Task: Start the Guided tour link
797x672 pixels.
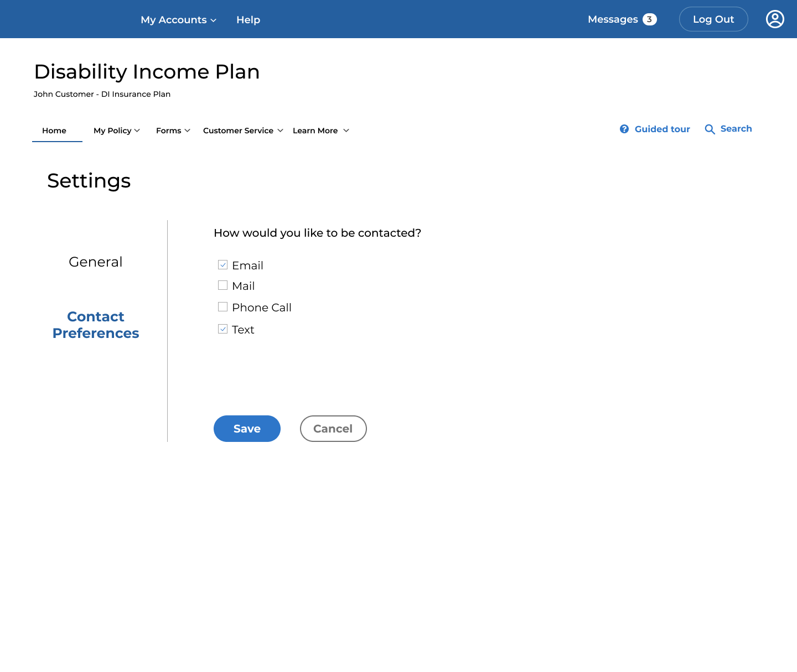Action: (662, 129)
